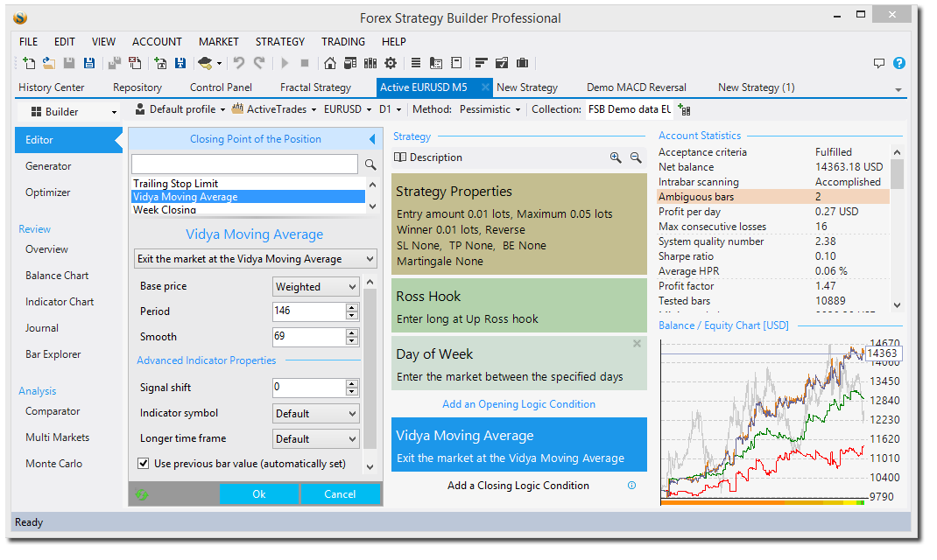Undo last change with the undo arrow
Image resolution: width=937 pixels, height=560 pixels.
tap(239, 63)
